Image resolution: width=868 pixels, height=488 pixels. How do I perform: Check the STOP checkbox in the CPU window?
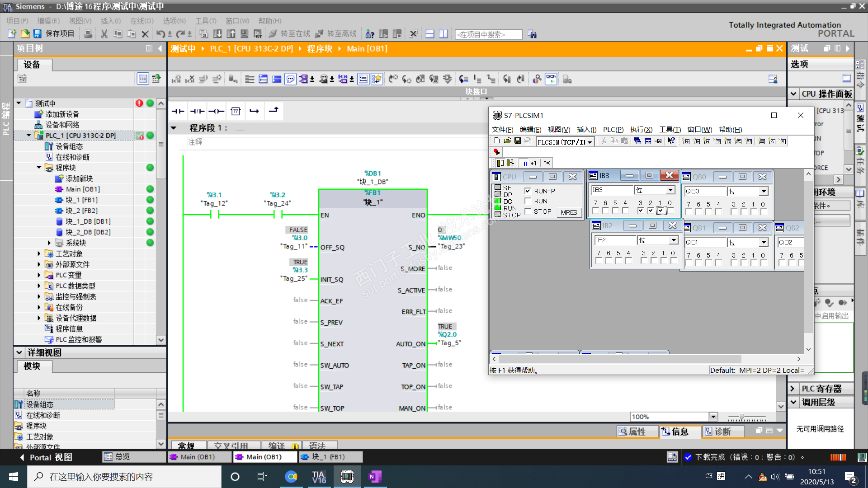[528, 211]
